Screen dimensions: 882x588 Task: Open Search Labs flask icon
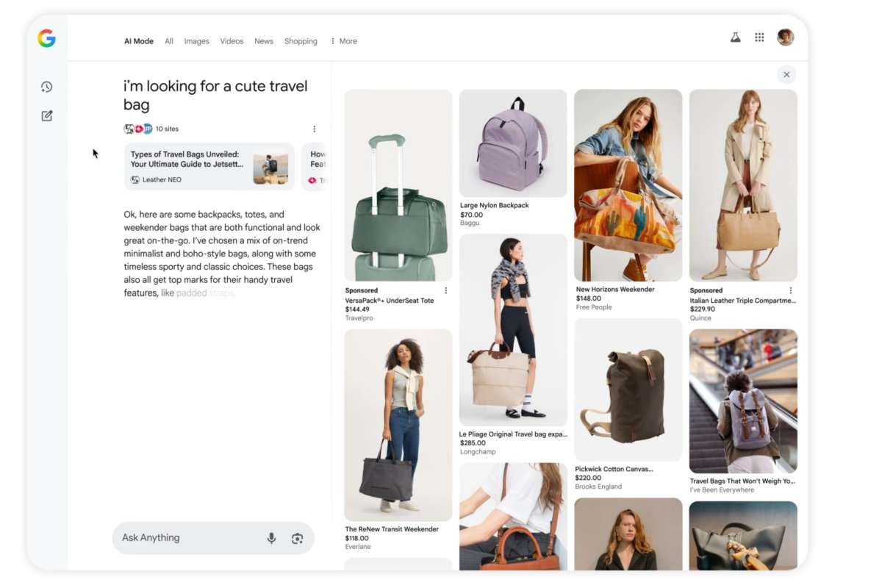[735, 37]
